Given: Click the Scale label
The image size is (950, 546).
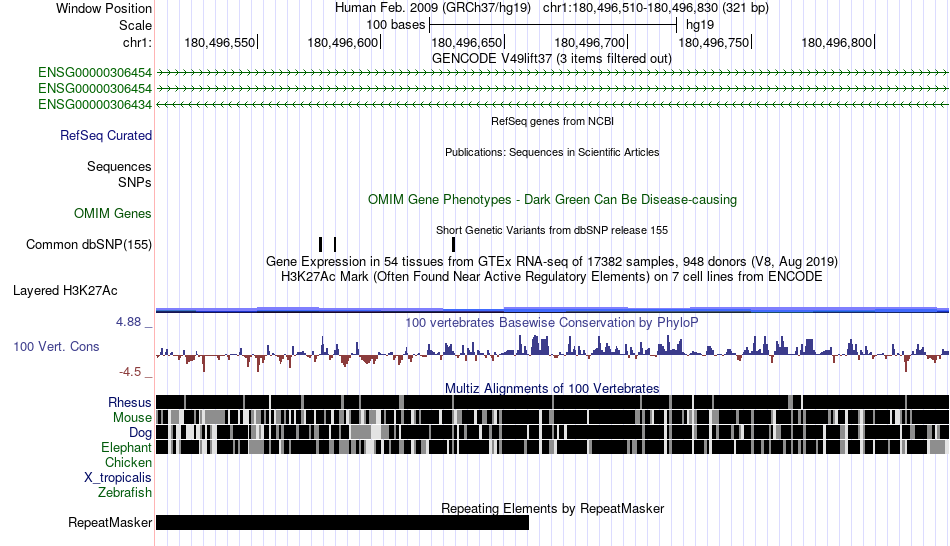Looking at the screenshot, I should (135, 25).
